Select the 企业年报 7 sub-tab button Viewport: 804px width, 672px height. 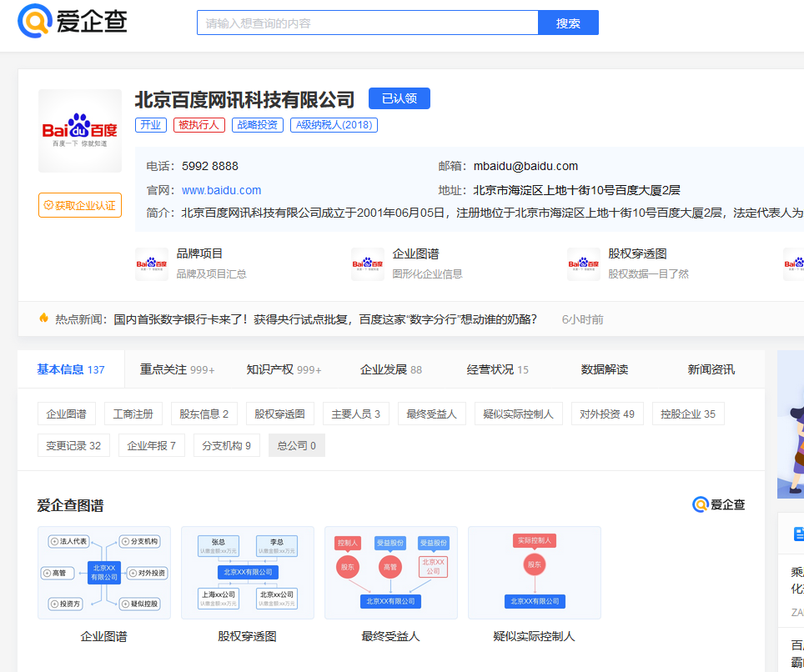151,445
